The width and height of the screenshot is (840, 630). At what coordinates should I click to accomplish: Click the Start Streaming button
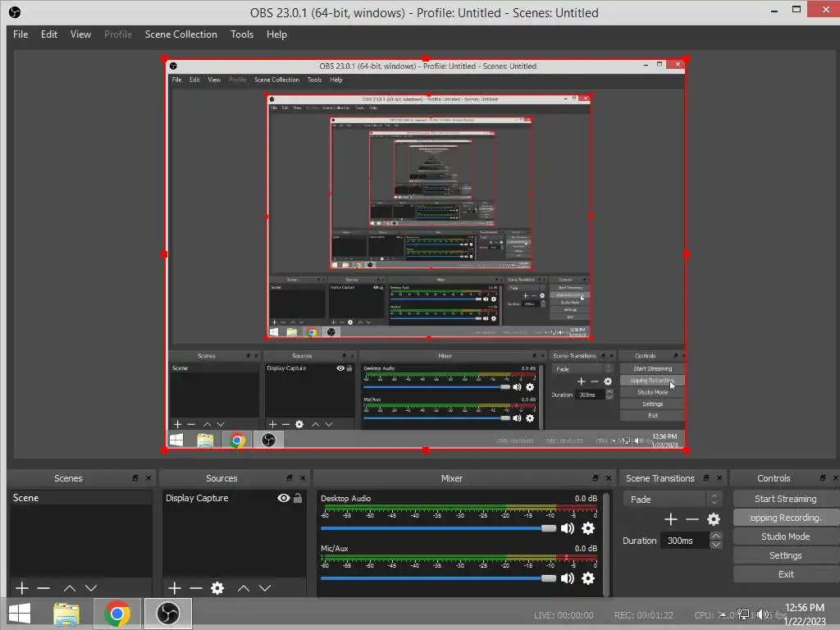pyautogui.click(x=785, y=499)
